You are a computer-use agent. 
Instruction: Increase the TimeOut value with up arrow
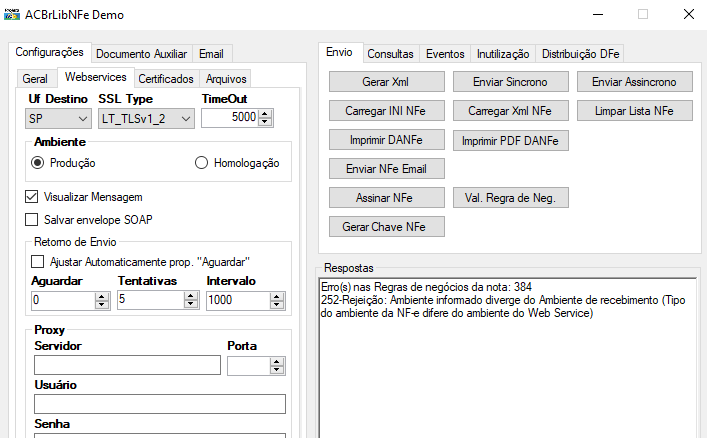pos(266,114)
